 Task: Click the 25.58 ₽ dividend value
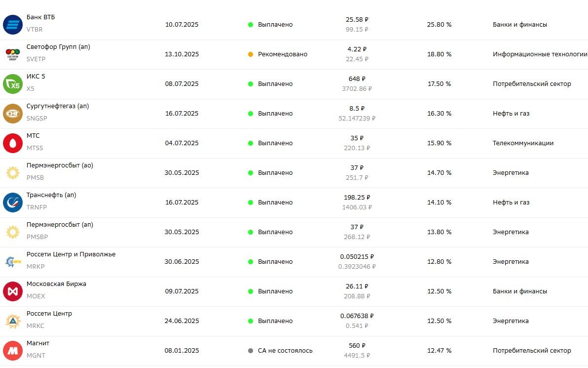pos(357,20)
